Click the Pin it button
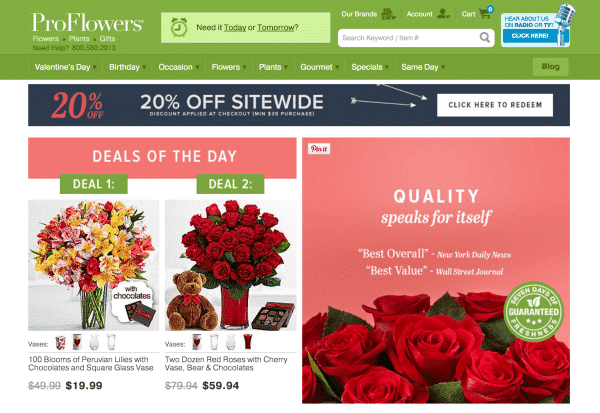Viewport: 600px width, 413px height. coord(319,149)
